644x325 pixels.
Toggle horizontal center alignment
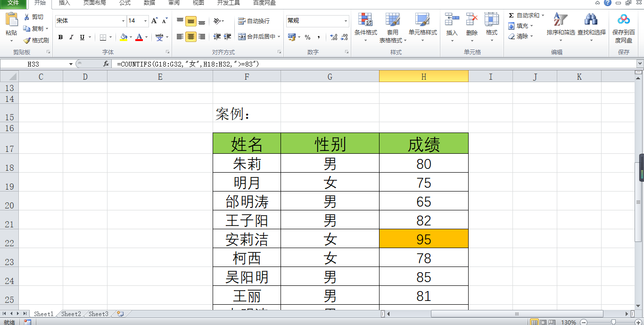pos(191,37)
